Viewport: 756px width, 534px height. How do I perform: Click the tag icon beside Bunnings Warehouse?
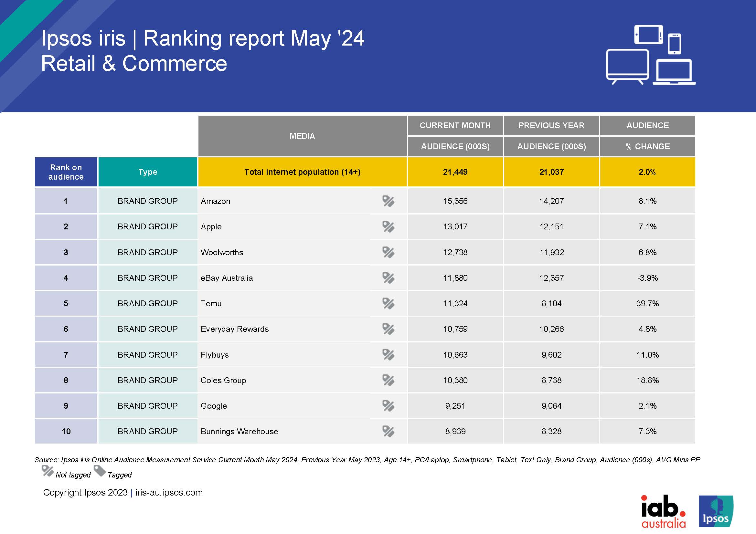pyautogui.click(x=388, y=431)
